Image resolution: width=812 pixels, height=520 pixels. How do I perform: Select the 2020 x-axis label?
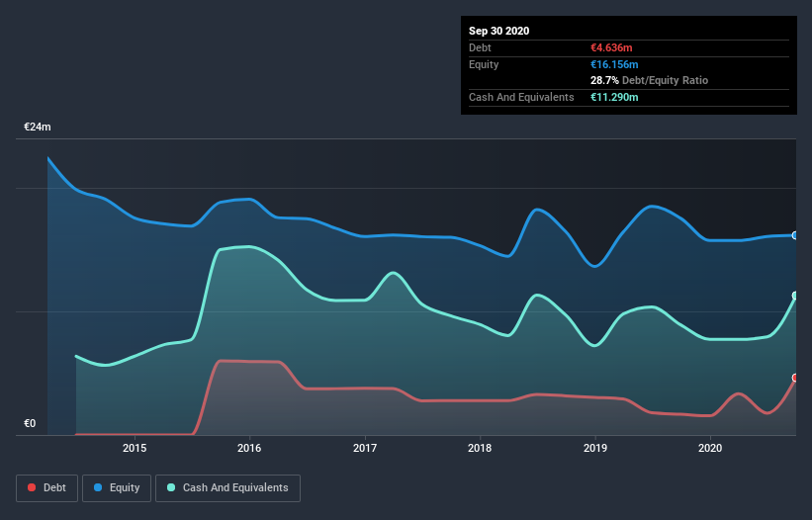[710, 448]
